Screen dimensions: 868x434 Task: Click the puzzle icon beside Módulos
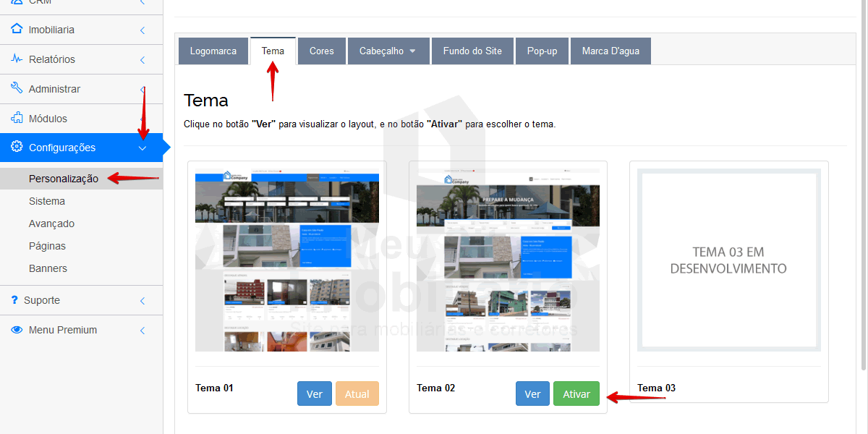point(17,118)
